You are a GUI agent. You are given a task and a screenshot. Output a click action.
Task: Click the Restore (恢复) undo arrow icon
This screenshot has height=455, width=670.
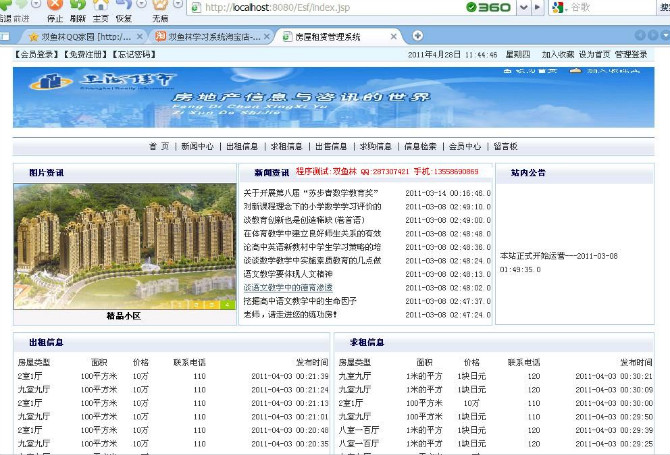pos(123,5)
